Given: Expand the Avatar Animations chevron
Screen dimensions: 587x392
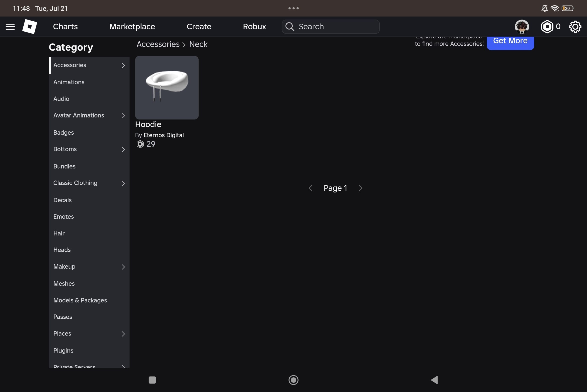Looking at the screenshot, I should point(123,116).
